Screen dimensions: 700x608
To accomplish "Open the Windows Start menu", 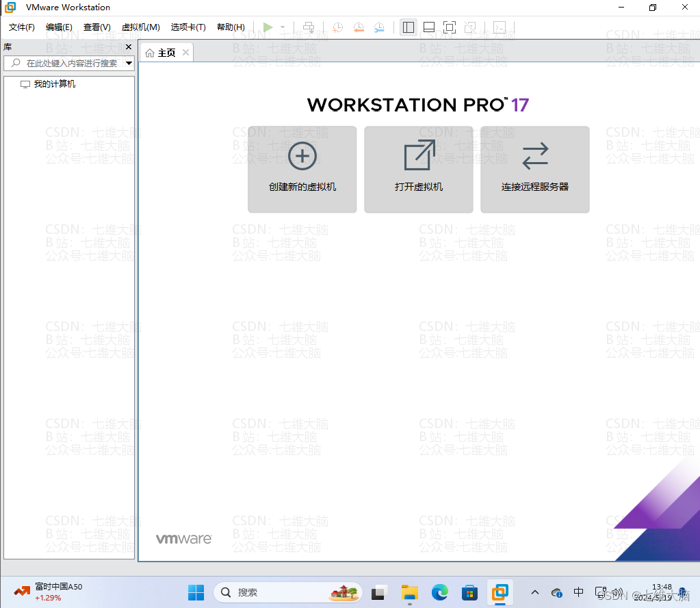I will (196, 592).
